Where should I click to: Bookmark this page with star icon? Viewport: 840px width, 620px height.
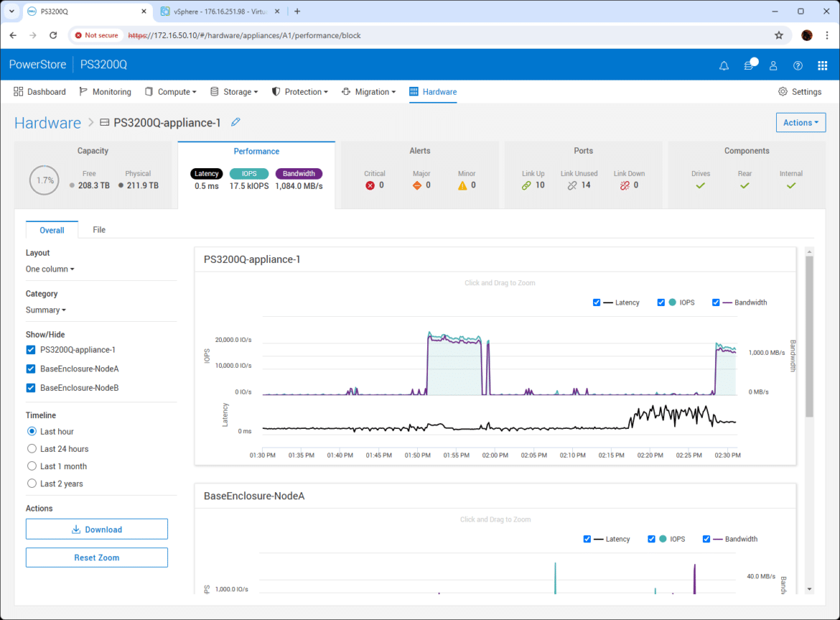pyautogui.click(x=779, y=35)
